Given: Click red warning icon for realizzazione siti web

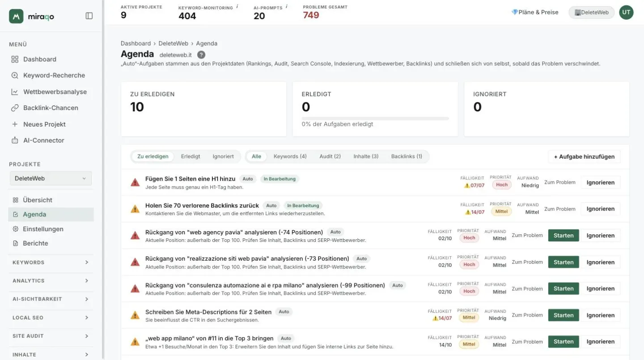Looking at the screenshot, I should [x=135, y=262].
